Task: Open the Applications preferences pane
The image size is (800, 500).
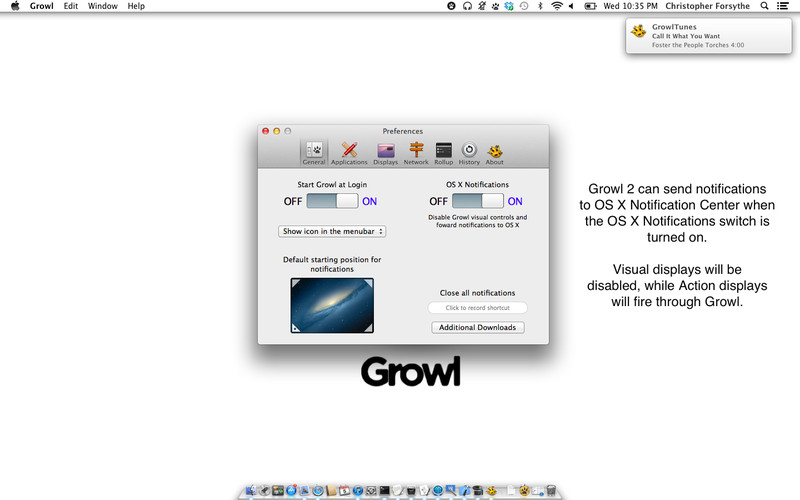Action: click(349, 153)
